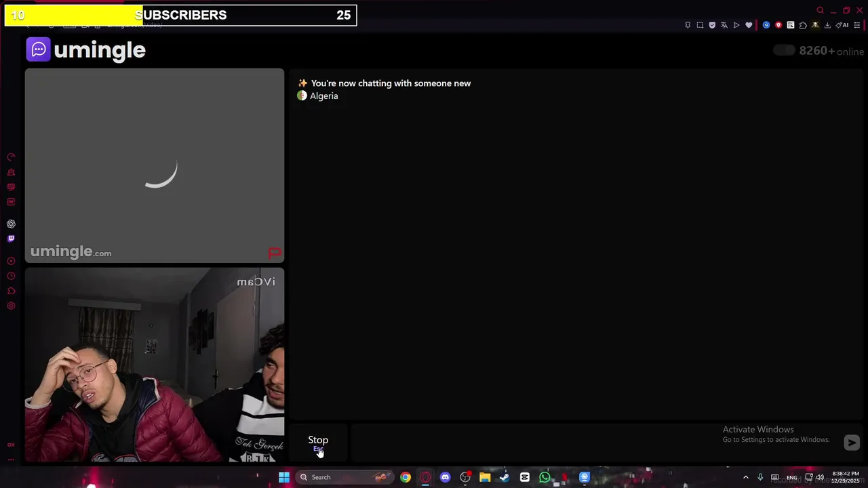
Task: Click the send/flow arrow icon in toolbar
Action: [736, 25]
